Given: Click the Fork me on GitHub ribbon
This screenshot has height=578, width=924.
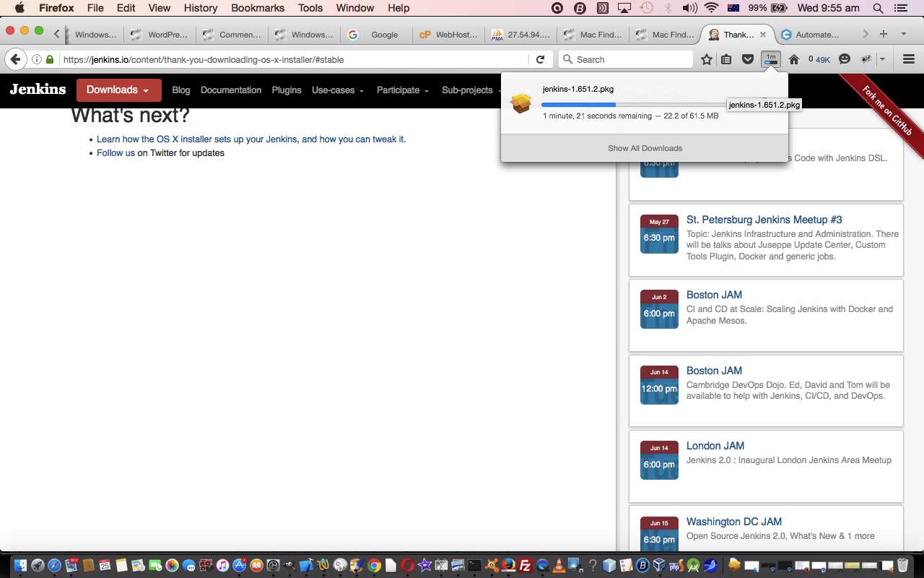Looking at the screenshot, I should tap(886, 111).
